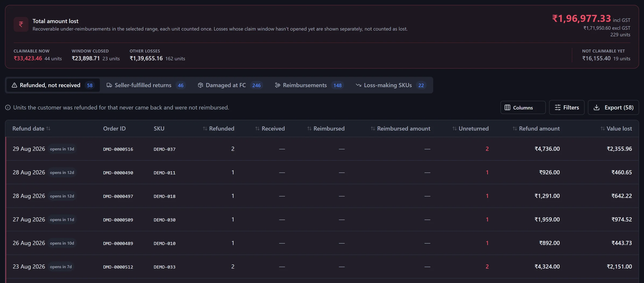Screen dimensions: 644x283
Task: Click the Not claimable yet amount ₹16,155.40
Action: [596, 58]
